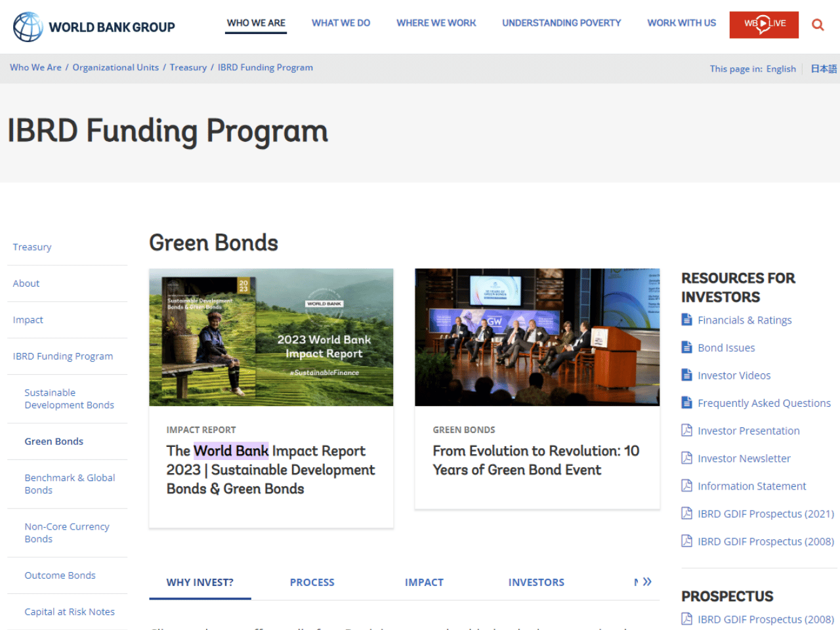Open Benchmark & Global Bonds sidebar link
Image resolution: width=840 pixels, height=630 pixels.
(70, 484)
